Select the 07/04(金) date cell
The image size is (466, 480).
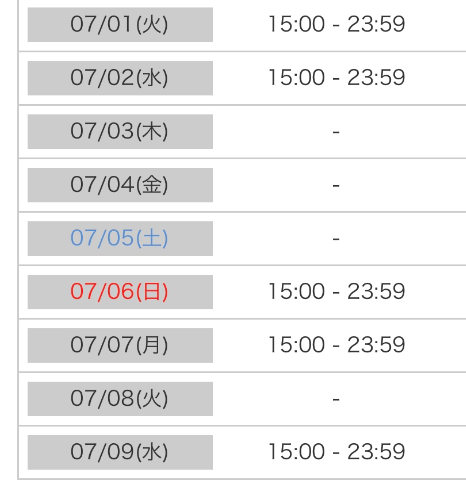pos(120,185)
